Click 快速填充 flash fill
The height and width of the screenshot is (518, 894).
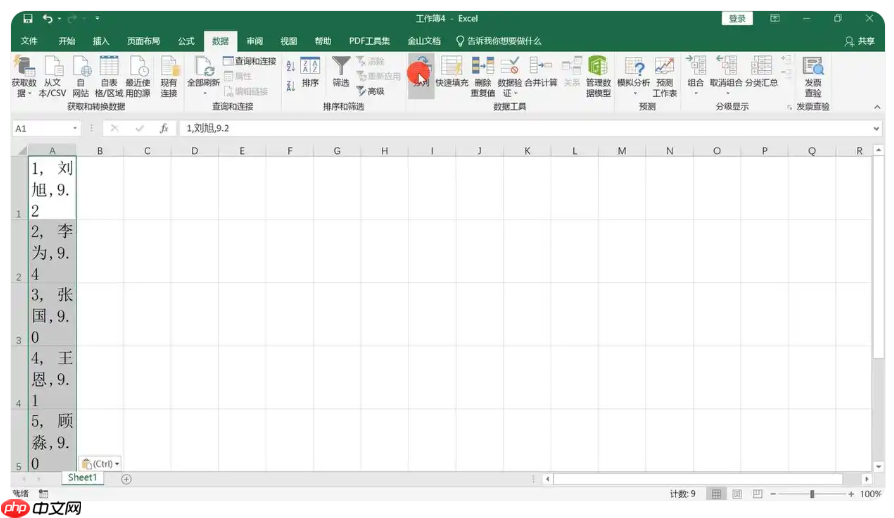452,72
